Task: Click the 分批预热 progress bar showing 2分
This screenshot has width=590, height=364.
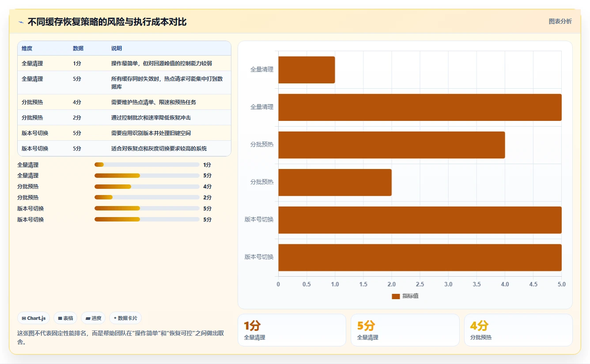Action: coord(147,198)
